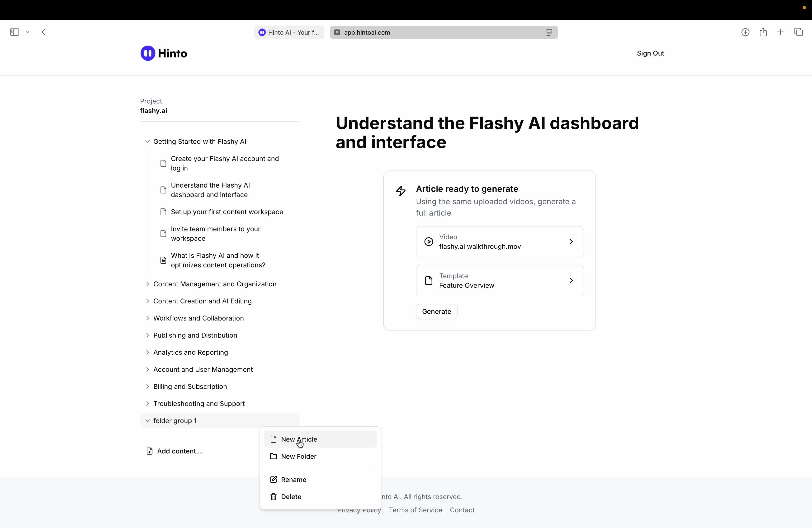
Task: Click the Safari downloads icon
Action: (745, 32)
